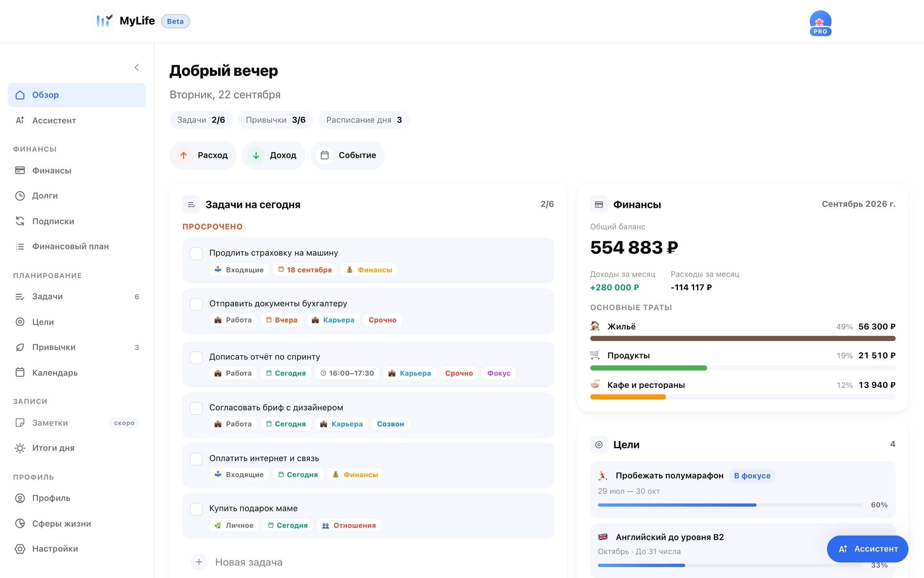The height and width of the screenshot is (578, 924).
Task: Click the Задачи 2/6 summary chip
Action: click(x=201, y=120)
